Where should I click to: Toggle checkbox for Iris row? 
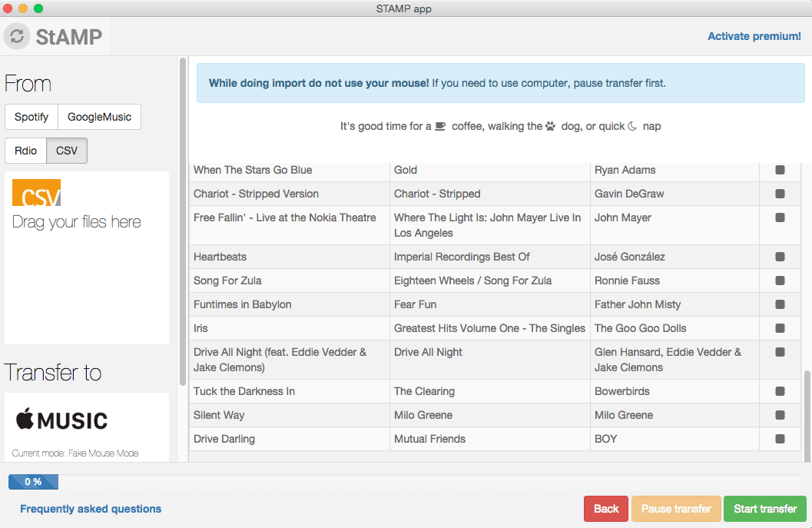(x=780, y=328)
